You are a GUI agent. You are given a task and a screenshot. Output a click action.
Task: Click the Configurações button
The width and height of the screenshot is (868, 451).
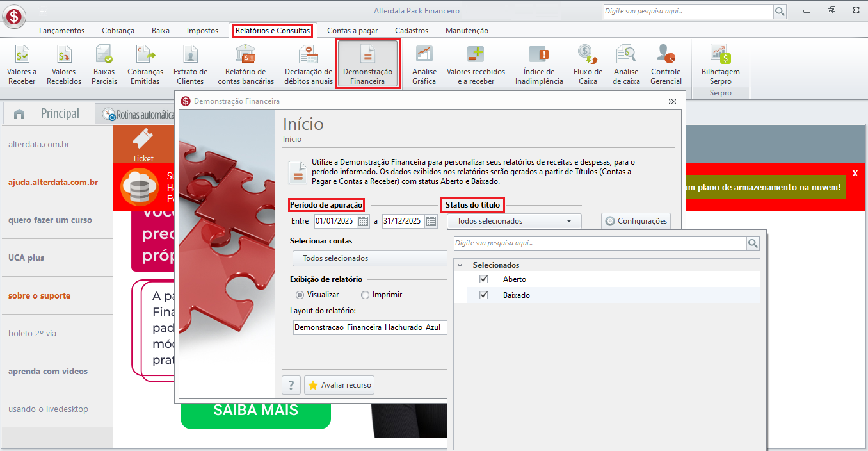636,221
